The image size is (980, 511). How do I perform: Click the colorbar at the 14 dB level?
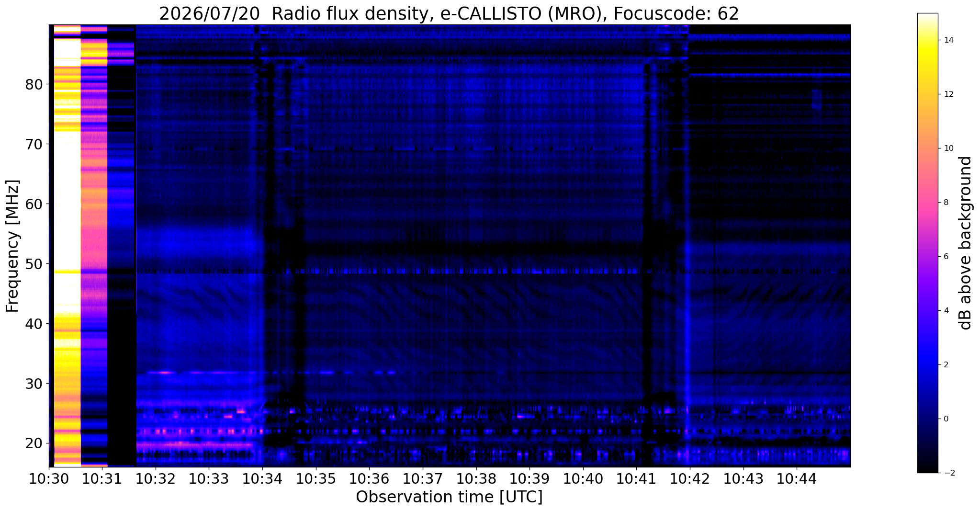(927, 40)
